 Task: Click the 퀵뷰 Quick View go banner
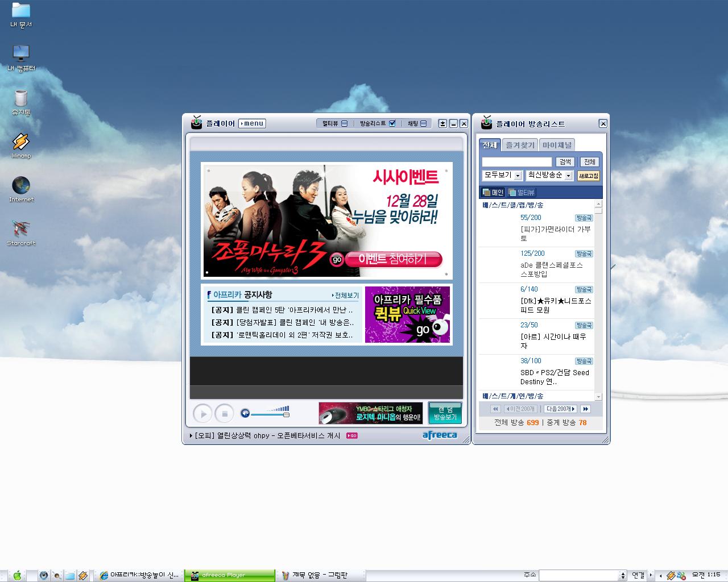pyautogui.click(x=407, y=314)
